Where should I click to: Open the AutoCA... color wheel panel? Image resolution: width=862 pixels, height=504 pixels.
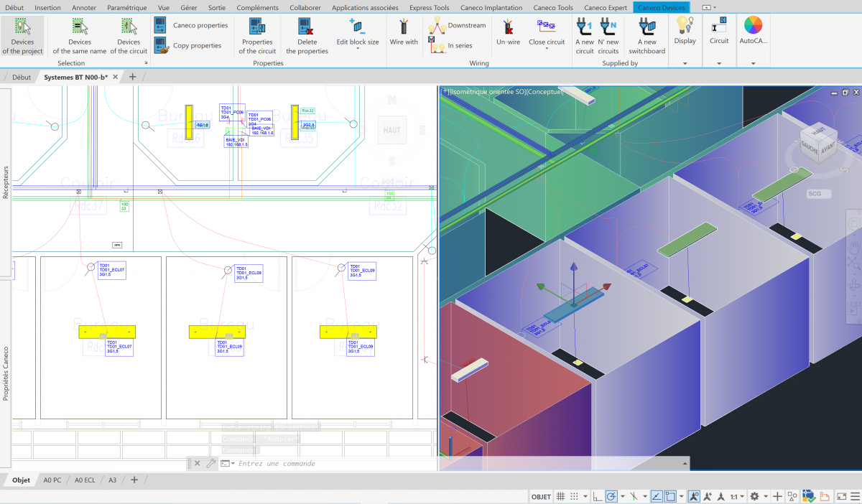coord(753,32)
